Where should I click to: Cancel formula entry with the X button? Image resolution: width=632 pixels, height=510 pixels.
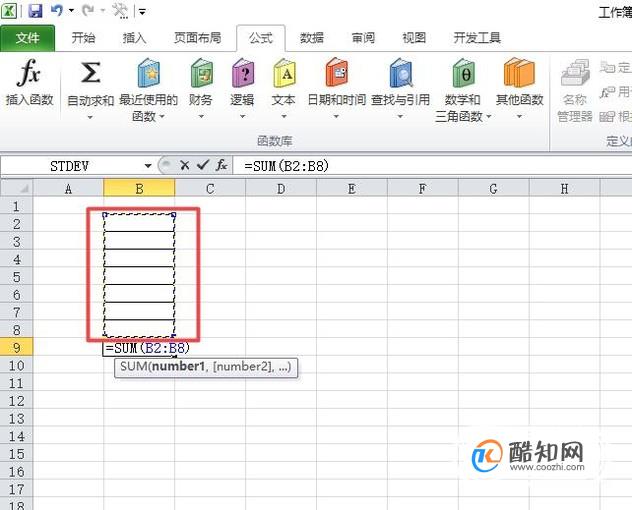[185, 165]
